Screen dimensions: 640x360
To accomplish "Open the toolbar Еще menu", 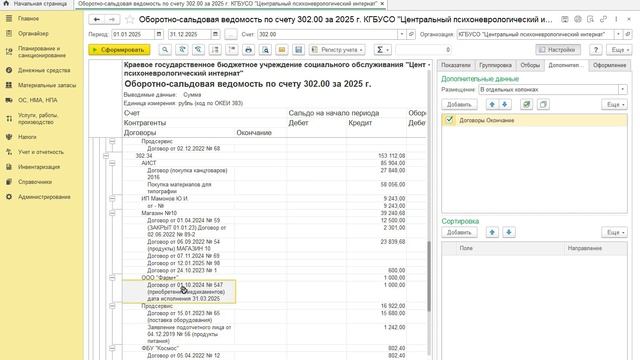I will (x=620, y=50).
